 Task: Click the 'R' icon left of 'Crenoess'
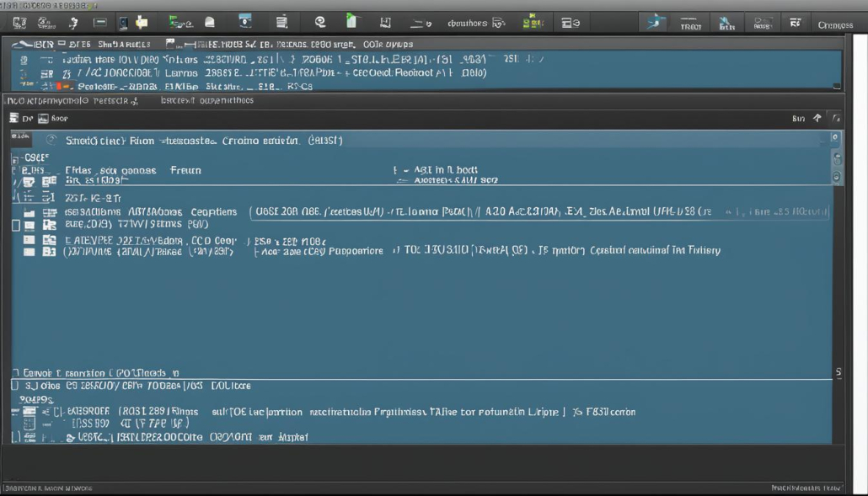coord(795,23)
